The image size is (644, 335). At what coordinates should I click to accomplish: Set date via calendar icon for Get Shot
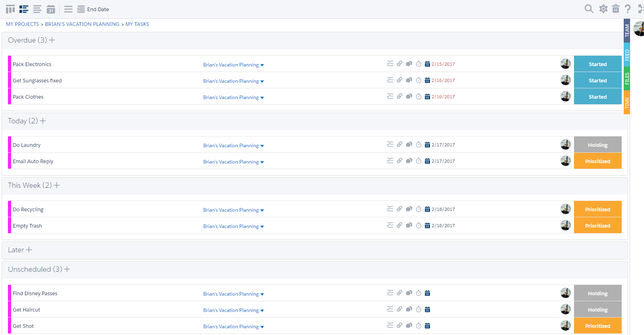tap(427, 326)
